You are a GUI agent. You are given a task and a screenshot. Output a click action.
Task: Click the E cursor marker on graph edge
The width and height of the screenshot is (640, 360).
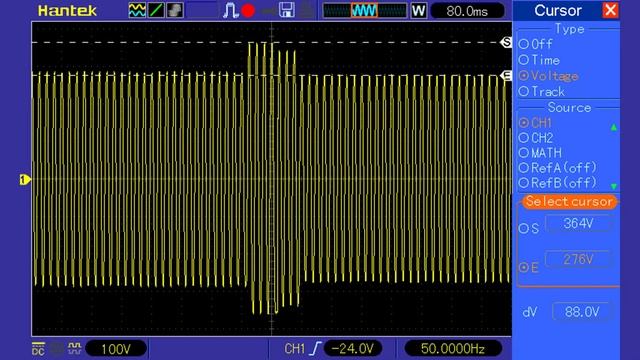(x=506, y=76)
